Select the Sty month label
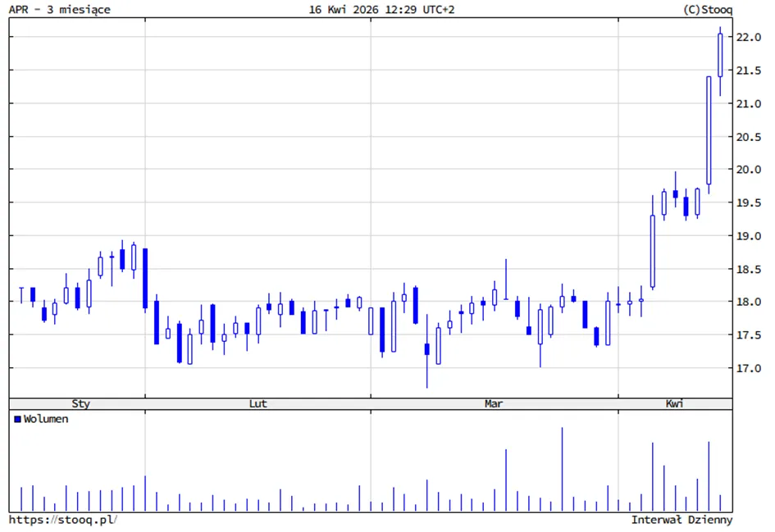 (80, 403)
